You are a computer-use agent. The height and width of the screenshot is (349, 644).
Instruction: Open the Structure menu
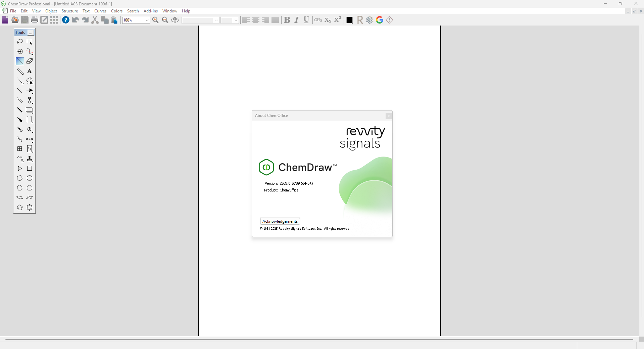pyautogui.click(x=70, y=11)
